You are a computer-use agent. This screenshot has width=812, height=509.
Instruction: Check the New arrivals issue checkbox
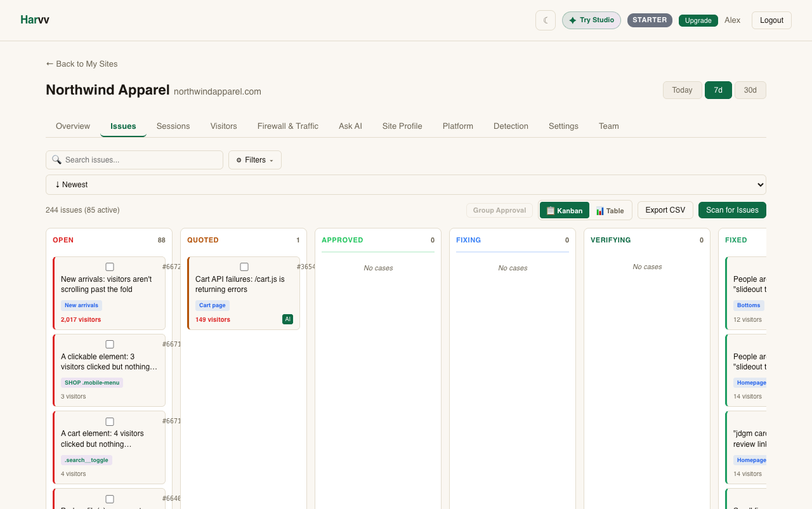coord(110,267)
